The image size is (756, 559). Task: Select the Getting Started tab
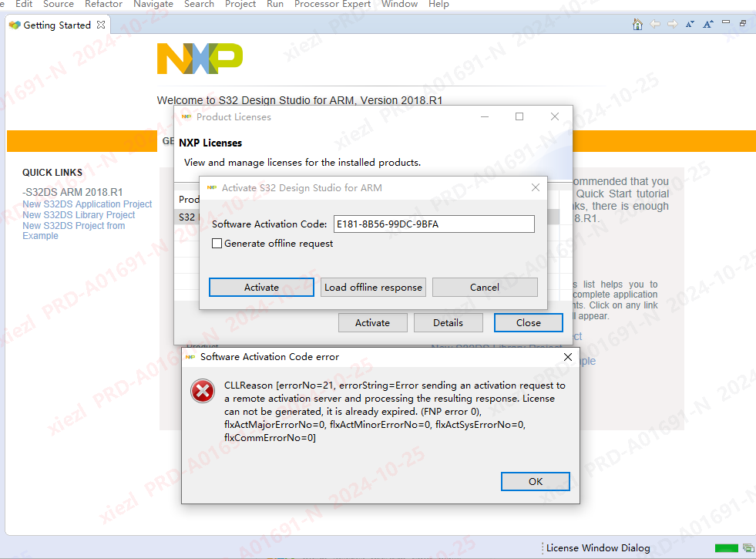(57, 25)
